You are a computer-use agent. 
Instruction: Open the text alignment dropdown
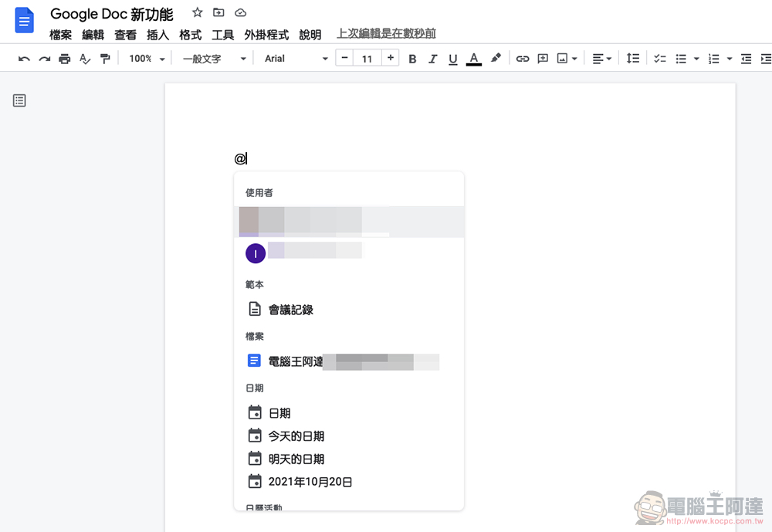(601, 59)
